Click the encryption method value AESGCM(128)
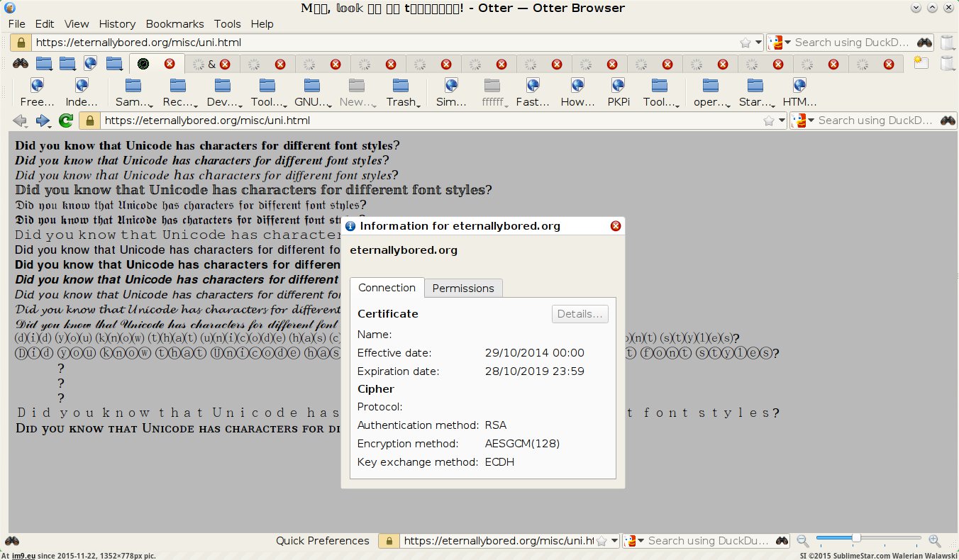The height and width of the screenshot is (560, 959). click(x=523, y=444)
